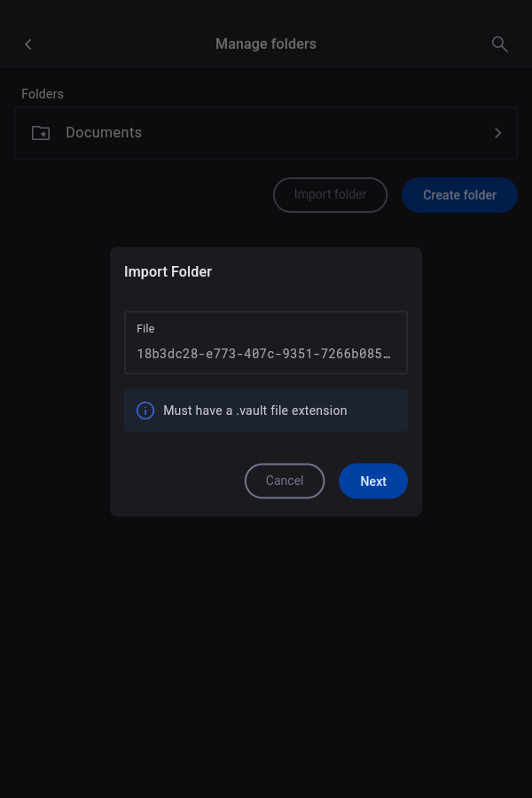532x798 pixels.
Task: Click the empty right end of the notice banner
Action: [x=381, y=411]
